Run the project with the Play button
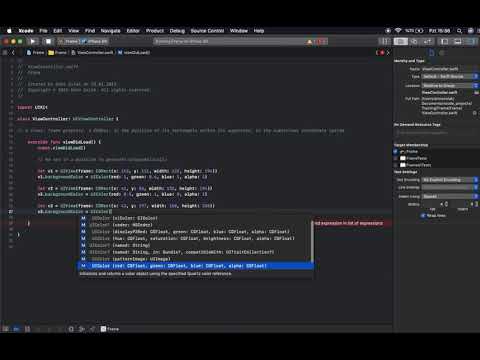Image resolution: width=480 pixels, height=360 pixels. coord(33,41)
